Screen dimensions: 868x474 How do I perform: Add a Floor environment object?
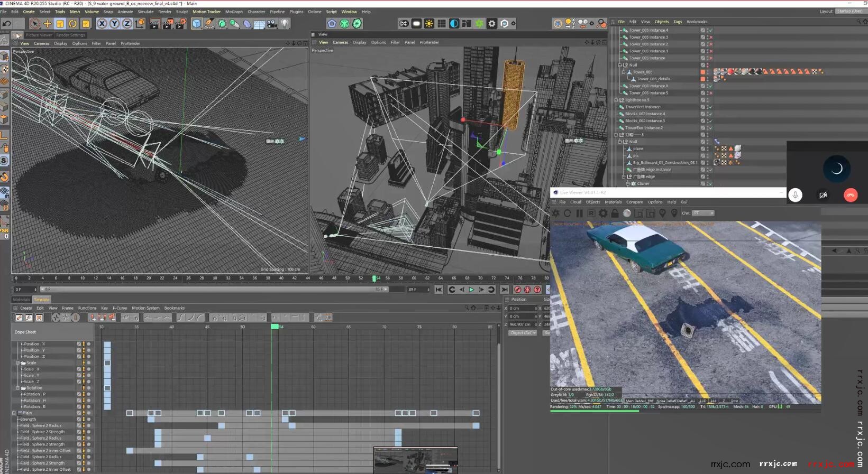pyautogui.click(x=259, y=23)
